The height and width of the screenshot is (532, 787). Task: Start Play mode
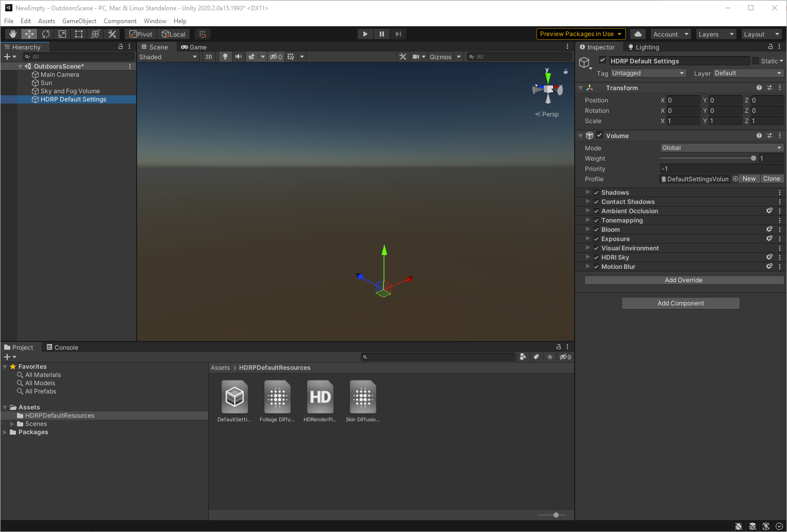tap(365, 34)
